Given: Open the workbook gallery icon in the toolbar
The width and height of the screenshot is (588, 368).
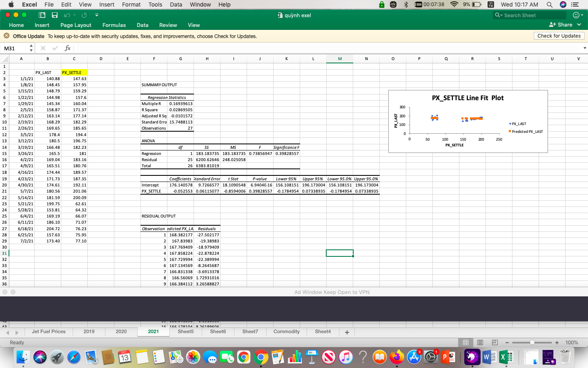Looking at the screenshot, I should pyautogui.click(x=42, y=15).
